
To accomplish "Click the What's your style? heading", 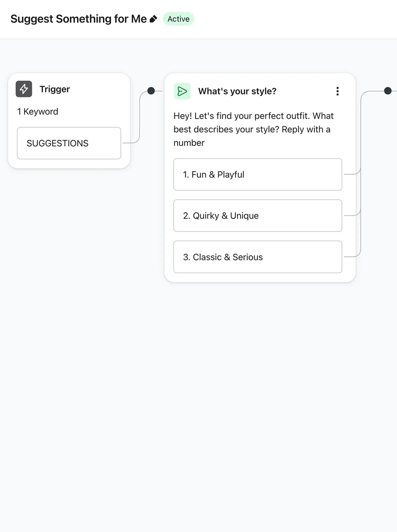I will point(237,91).
